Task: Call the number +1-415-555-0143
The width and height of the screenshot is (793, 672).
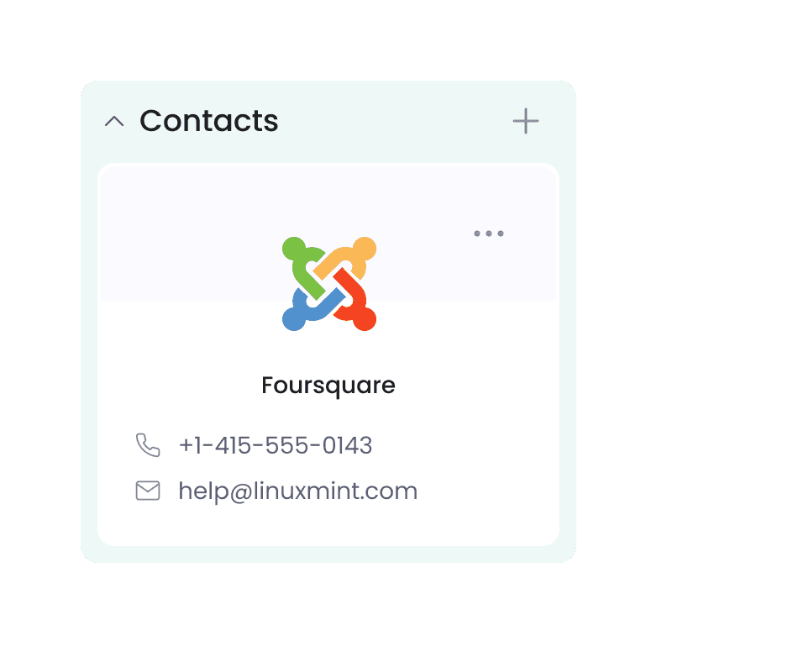Action: click(x=276, y=445)
